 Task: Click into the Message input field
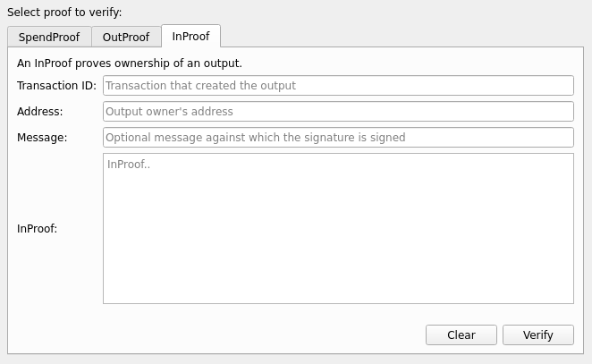pyautogui.click(x=338, y=138)
